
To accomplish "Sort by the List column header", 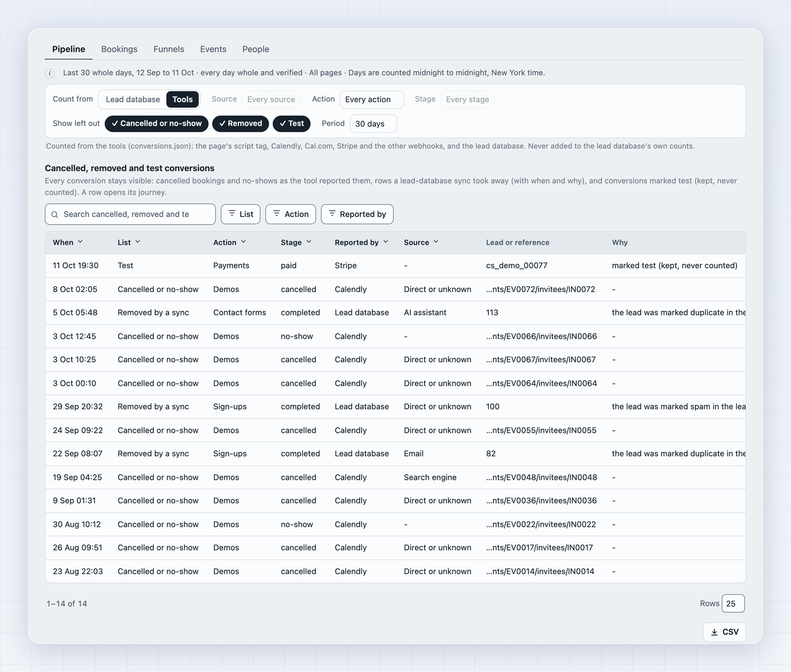I will click(129, 243).
